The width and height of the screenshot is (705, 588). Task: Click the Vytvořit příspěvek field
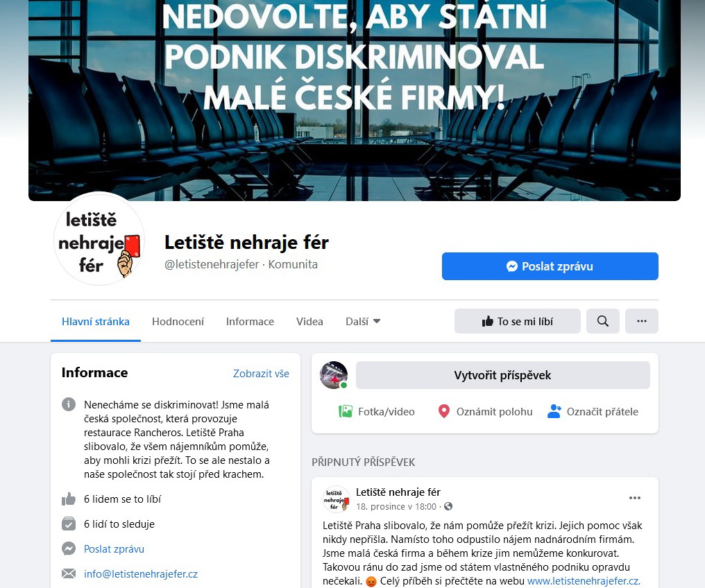click(502, 375)
